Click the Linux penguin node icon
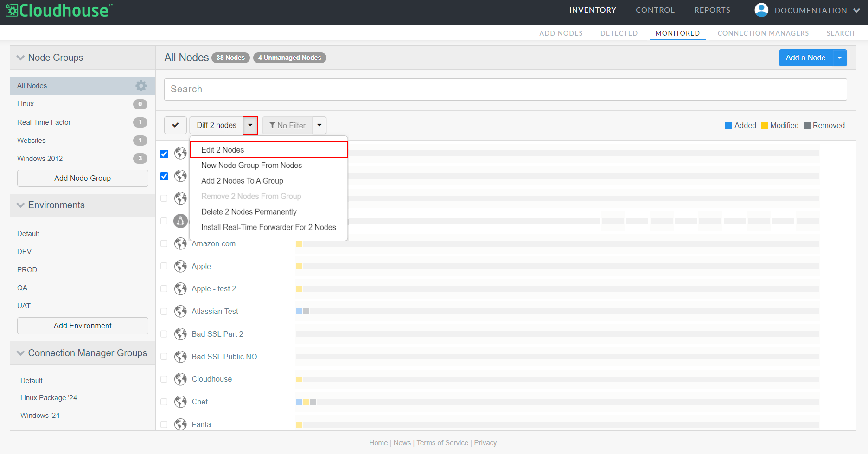 180,221
